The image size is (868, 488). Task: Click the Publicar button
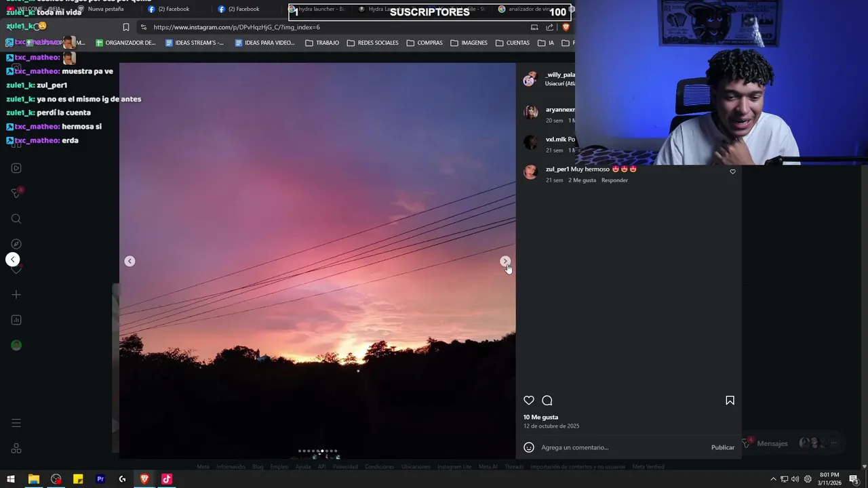pyautogui.click(x=723, y=447)
